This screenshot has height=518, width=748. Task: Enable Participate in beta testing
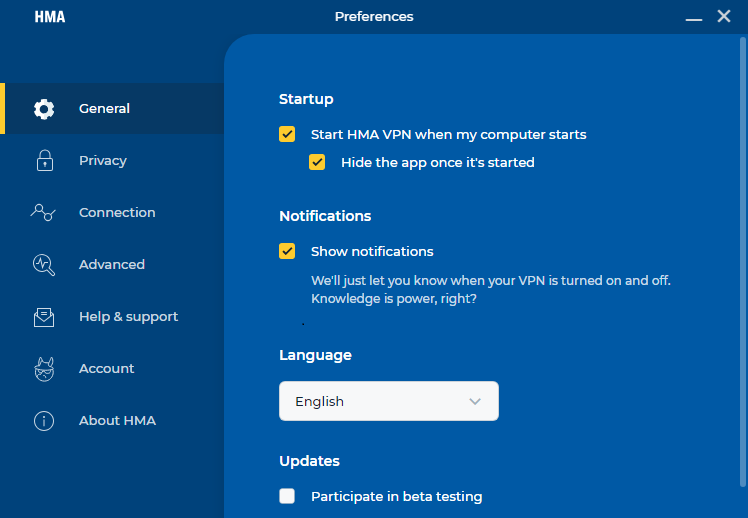coord(287,496)
